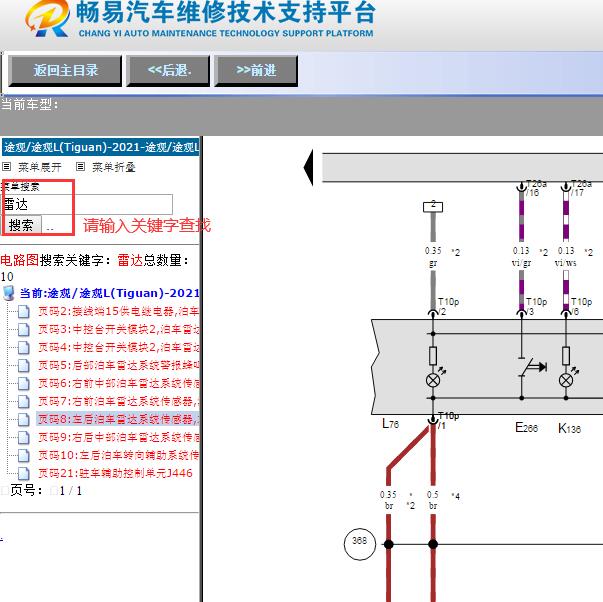The image size is (603, 602).
Task: Open 页码2:接线端15供电继电器 entry
Action: click(x=118, y=311)
